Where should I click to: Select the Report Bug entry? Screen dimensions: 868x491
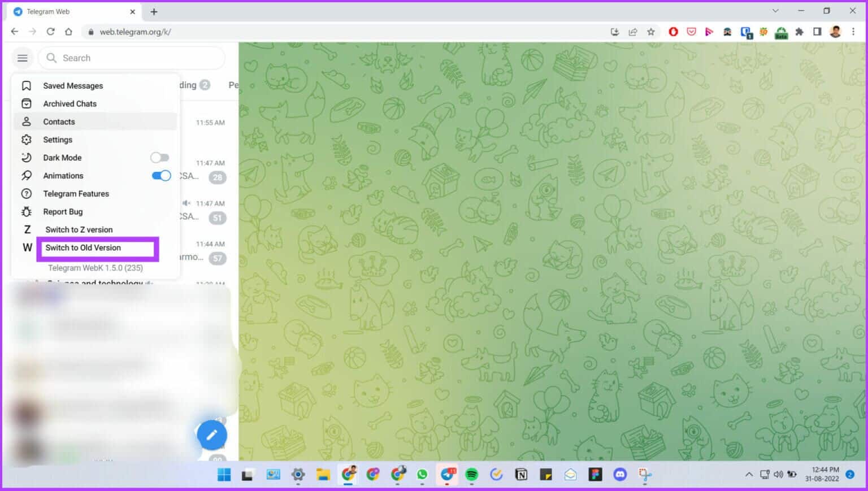coord(95,212)
